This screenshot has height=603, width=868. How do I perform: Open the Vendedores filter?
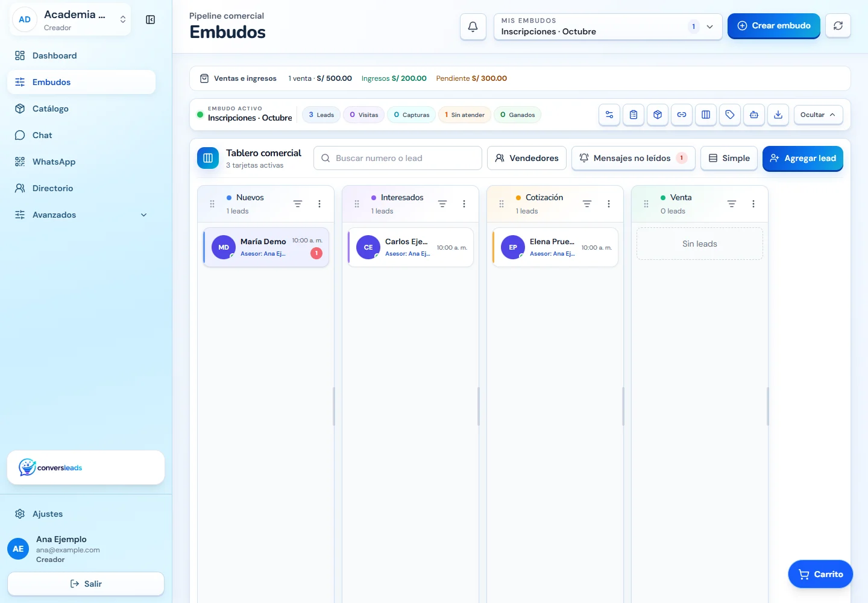pos(527,158)
